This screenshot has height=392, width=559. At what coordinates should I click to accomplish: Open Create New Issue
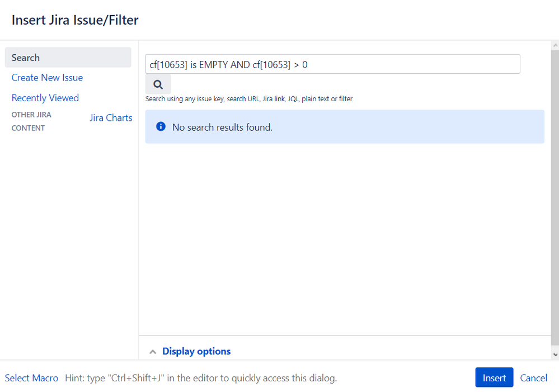47,77
